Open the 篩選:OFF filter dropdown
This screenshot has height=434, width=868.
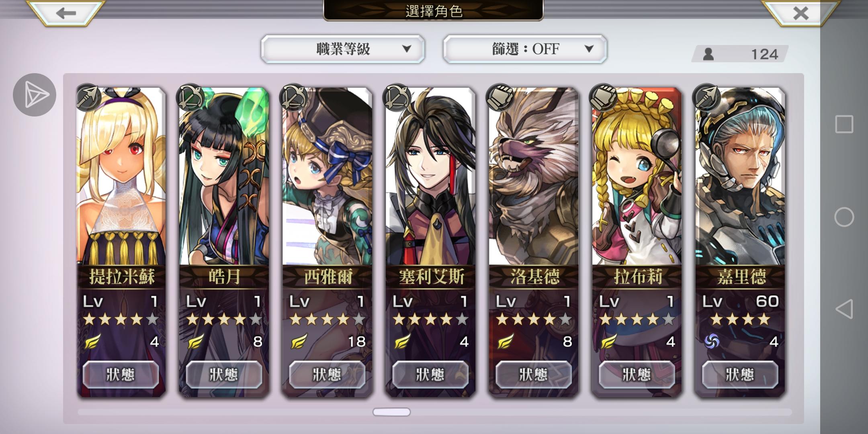pyautogui.click(x=525, y=49)
